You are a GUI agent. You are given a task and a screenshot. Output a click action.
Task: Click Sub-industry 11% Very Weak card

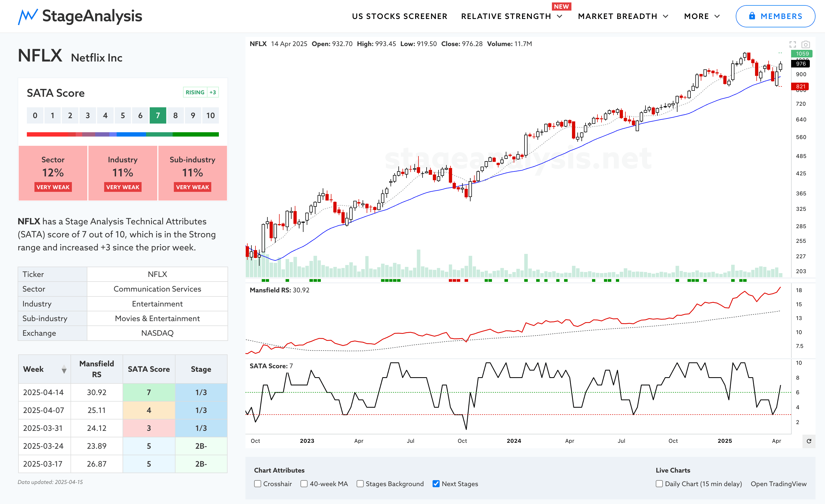[193, 173]
